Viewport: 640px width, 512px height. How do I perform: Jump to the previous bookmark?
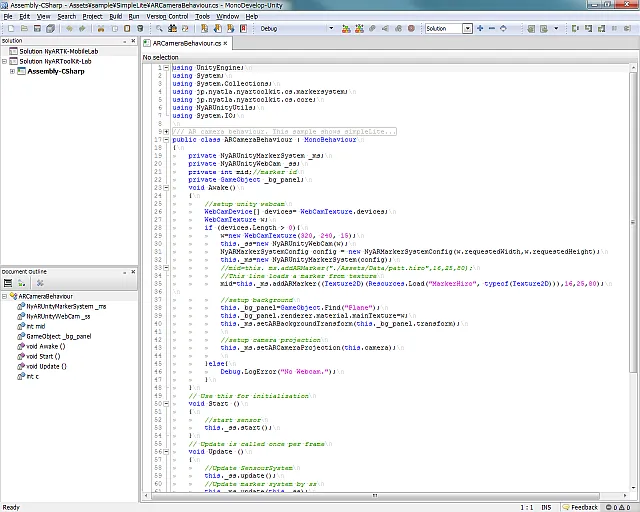pyautogui.click(x=218, y=29)
